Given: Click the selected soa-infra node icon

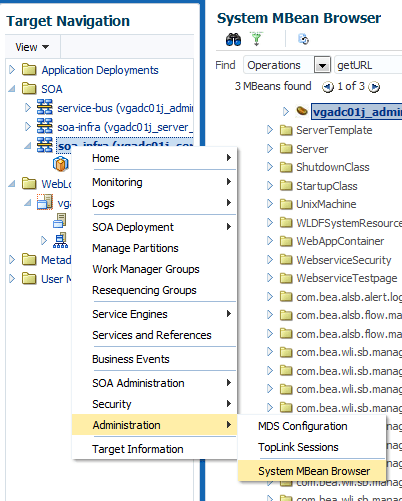Looking at the screenshot, I should 45,145.
